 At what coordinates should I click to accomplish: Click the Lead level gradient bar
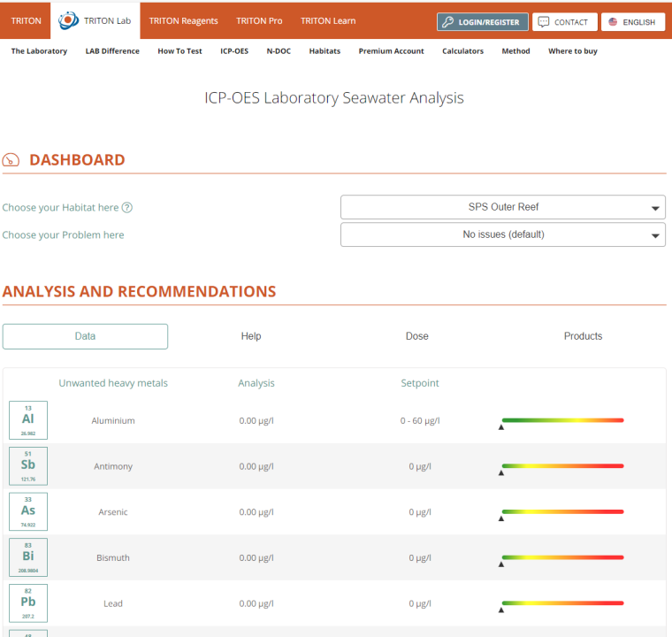click(562, 603)
